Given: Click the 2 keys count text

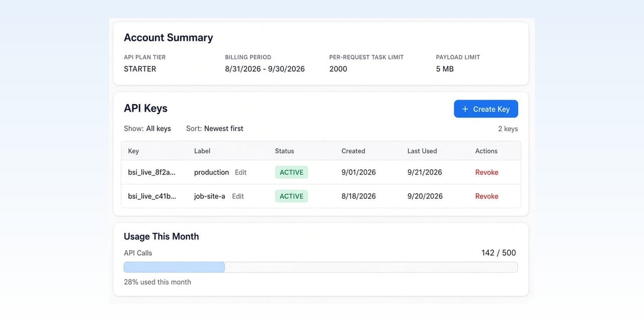Looking at the screenshot, I should 508,129.
